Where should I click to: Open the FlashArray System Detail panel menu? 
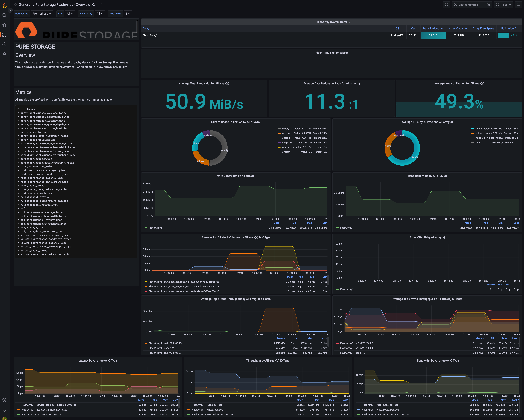pyautogui.click(x=333, y=22)
